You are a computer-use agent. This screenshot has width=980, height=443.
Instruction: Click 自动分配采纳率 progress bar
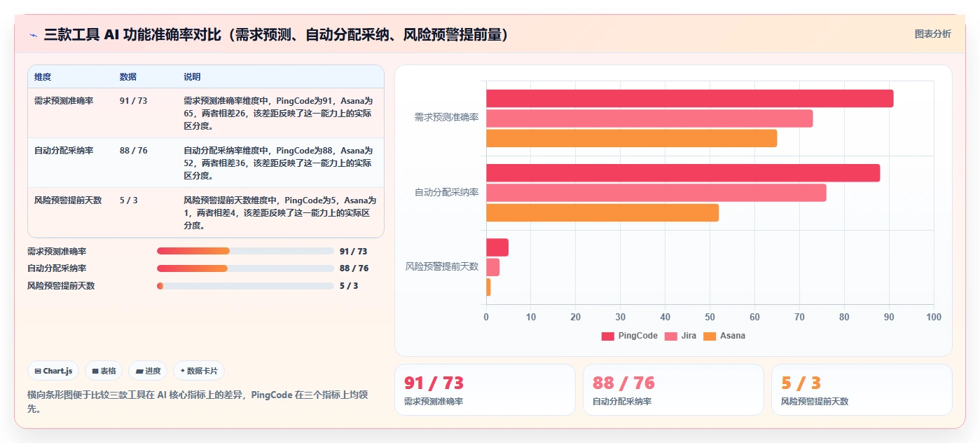pos(245,268)
